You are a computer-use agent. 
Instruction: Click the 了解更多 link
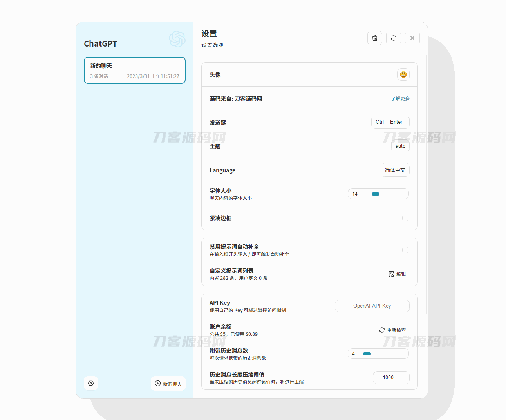pyautogui.click(x=400, y=99)
